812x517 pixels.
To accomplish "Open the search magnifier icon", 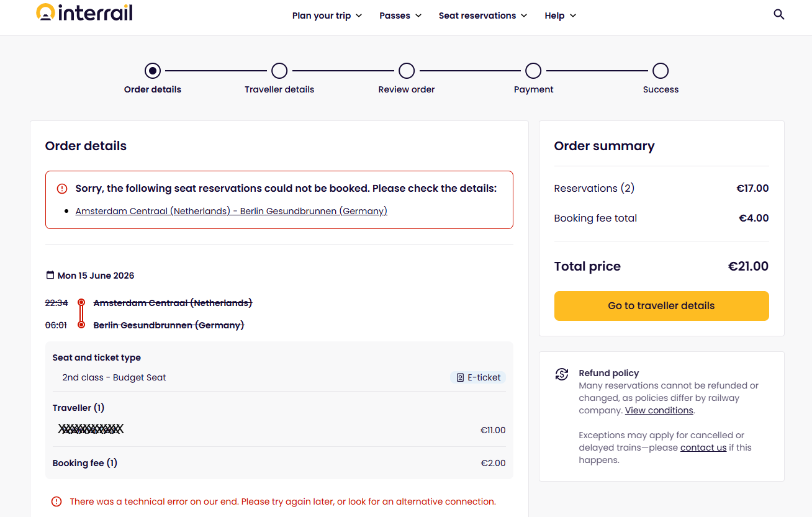I will tap(779, 14).
